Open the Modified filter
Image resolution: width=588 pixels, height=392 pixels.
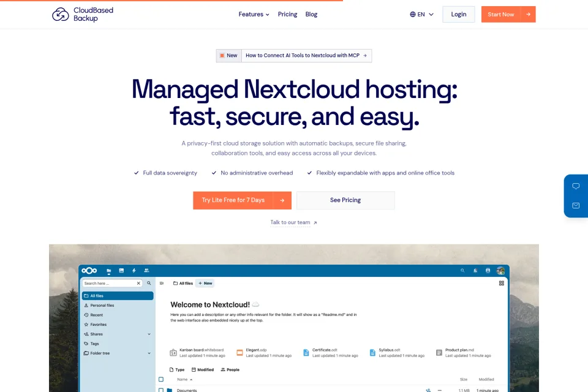click(x=203, y=370)
